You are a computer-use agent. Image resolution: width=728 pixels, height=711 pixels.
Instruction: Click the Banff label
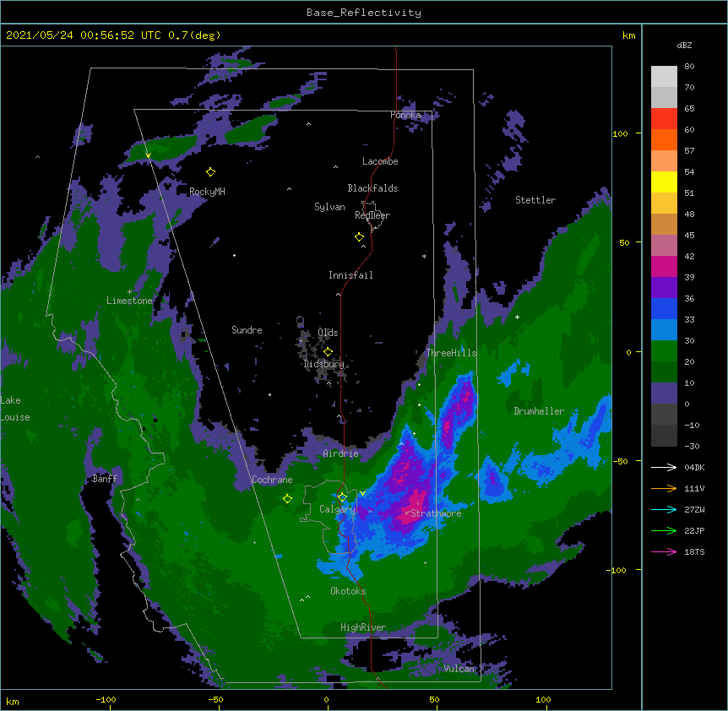pos(105,479)
